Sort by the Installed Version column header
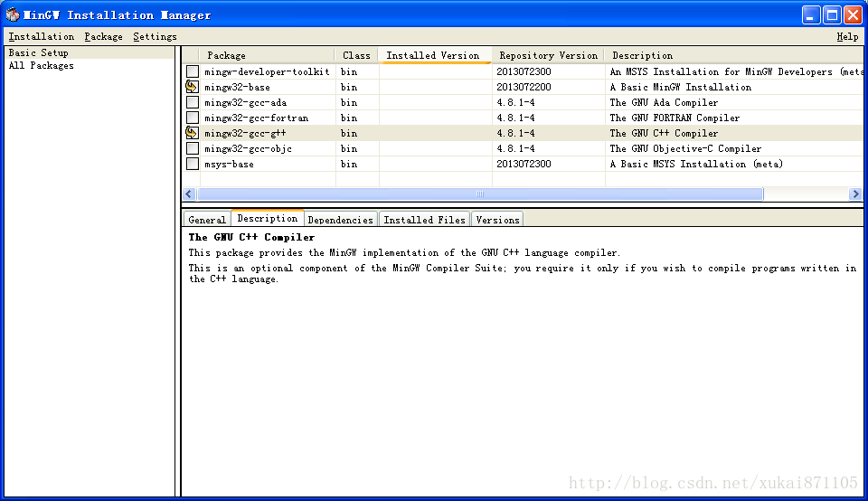 pyautogui.click(x=435, y=55)
